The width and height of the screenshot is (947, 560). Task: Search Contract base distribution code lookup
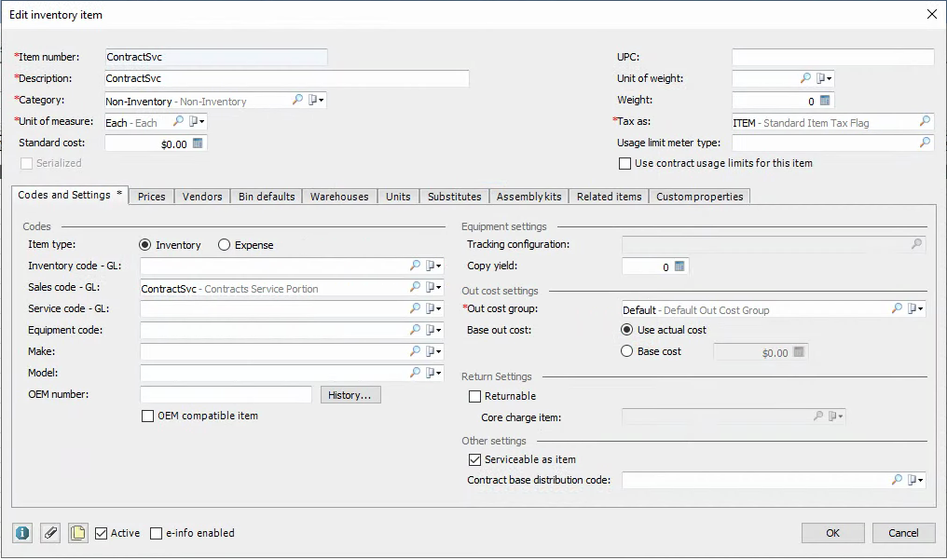[x=897, y=480]
